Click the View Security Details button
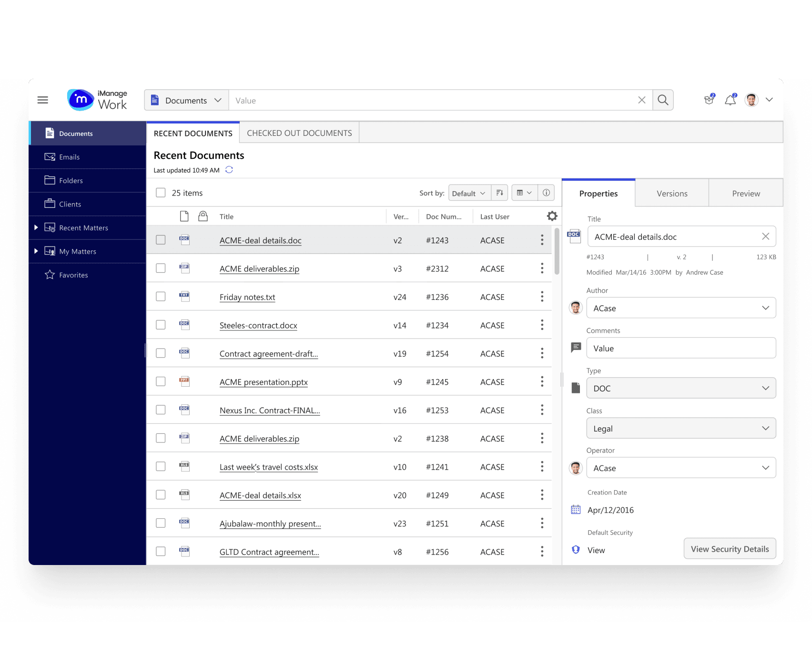812x658 pixels. click(x=730, y=548)
